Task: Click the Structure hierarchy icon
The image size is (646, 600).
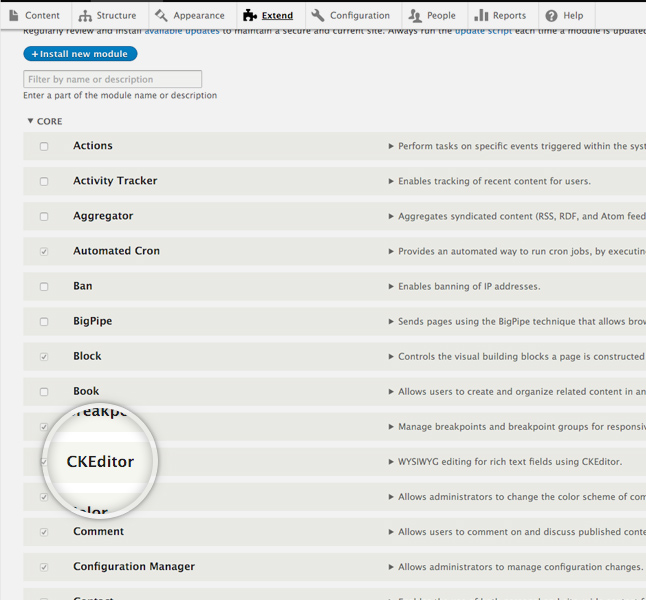Action: coord(85,16)
